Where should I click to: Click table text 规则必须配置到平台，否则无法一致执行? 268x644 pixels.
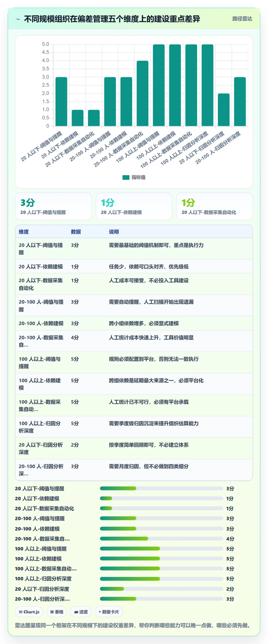pos(154,359)
